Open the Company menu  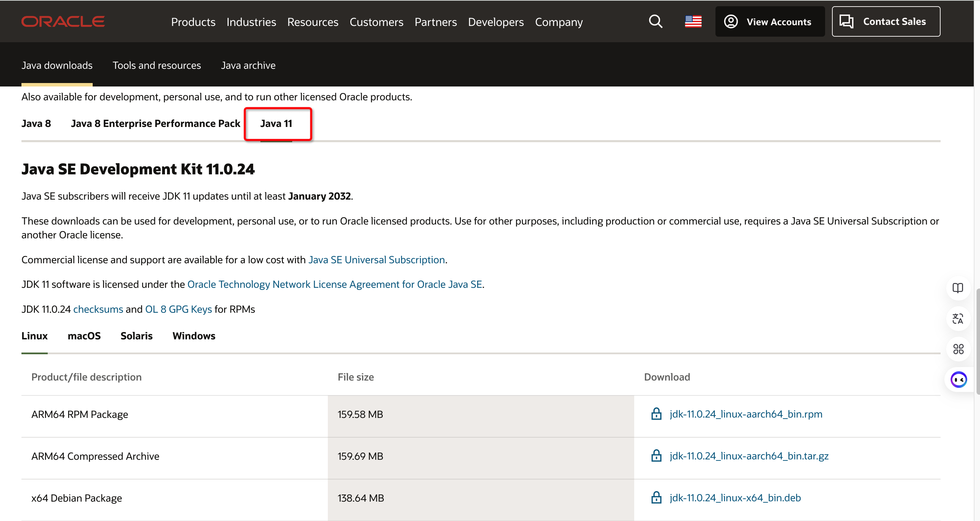(558, 22)
